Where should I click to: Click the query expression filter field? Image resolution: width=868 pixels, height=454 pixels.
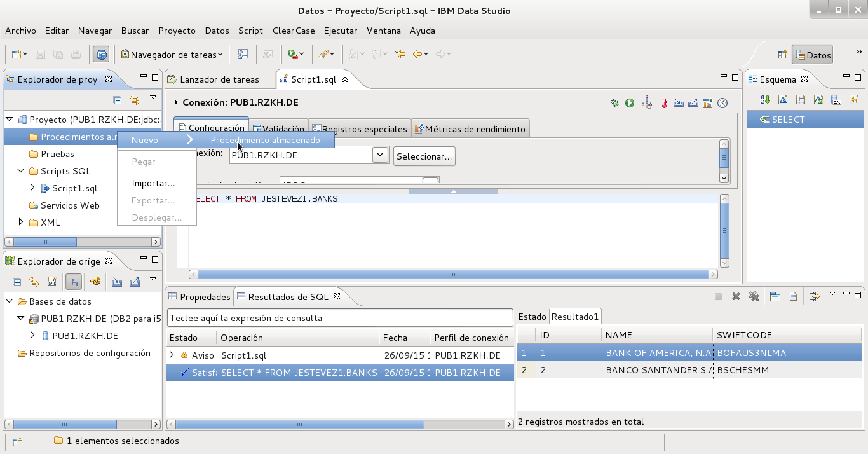(340, 318)
